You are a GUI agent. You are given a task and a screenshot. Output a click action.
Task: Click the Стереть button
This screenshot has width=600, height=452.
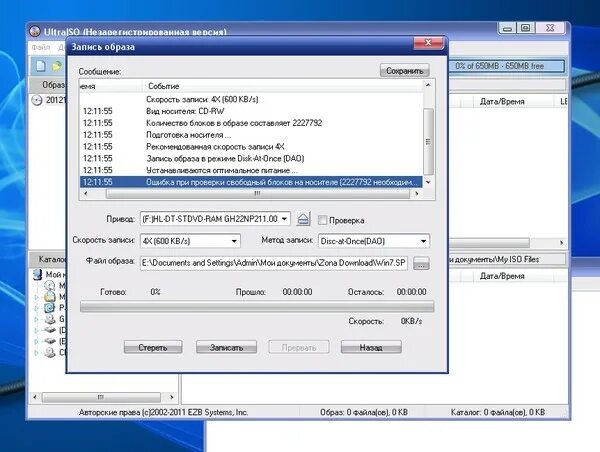pos(153,347)
